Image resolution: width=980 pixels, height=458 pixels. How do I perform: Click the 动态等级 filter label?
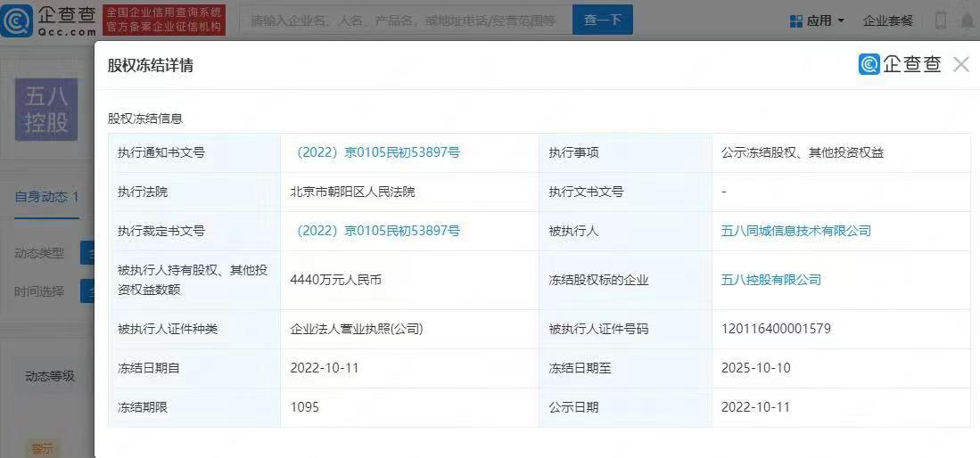(50, 376)
